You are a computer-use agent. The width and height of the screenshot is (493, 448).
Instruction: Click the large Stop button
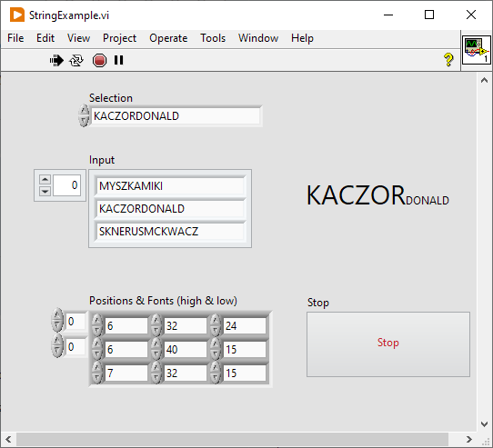(388, 344)
